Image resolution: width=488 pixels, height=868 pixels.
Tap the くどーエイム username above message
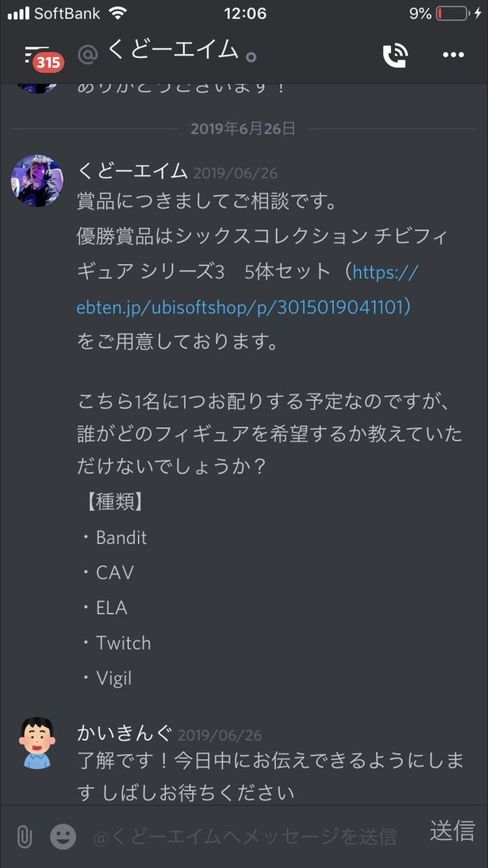(x=133, y=172)
